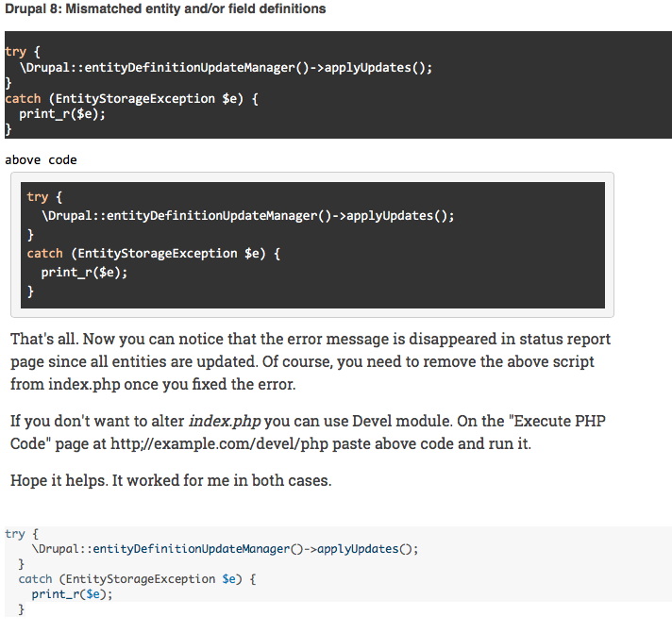Click EntityStorageException in framed code block
The height and width of the screenshot is (633, 672).
158,253
